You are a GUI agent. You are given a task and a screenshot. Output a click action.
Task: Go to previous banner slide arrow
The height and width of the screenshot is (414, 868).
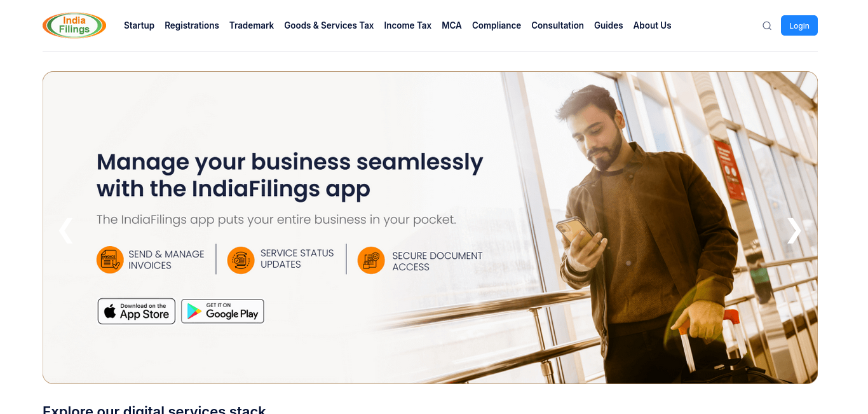coord(66,231)
